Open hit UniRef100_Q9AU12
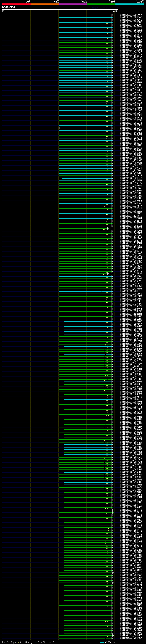This screenshot has width=146, height=644. [x=131, y=30]
